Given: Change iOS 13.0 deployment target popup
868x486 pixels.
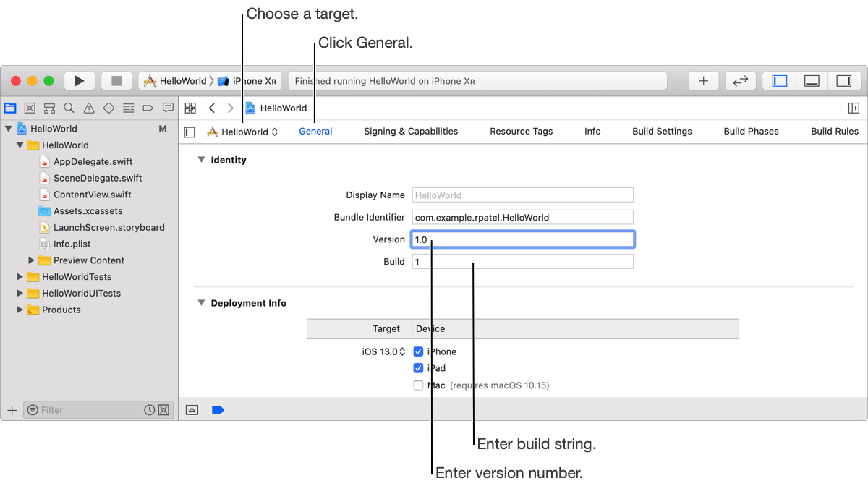Looking at the screenshot, I should click(x=384, y=351).
